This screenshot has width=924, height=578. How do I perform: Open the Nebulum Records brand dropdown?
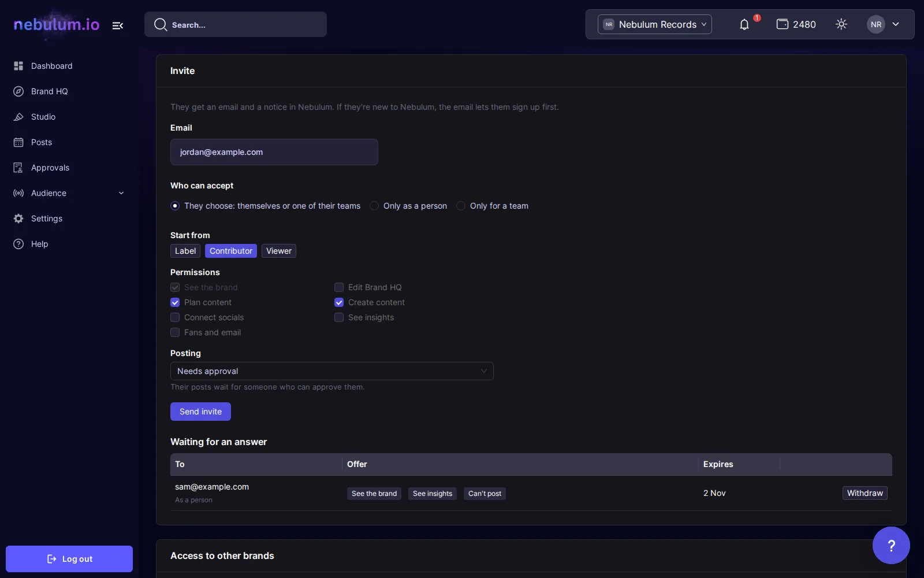(x=655, y=24)
